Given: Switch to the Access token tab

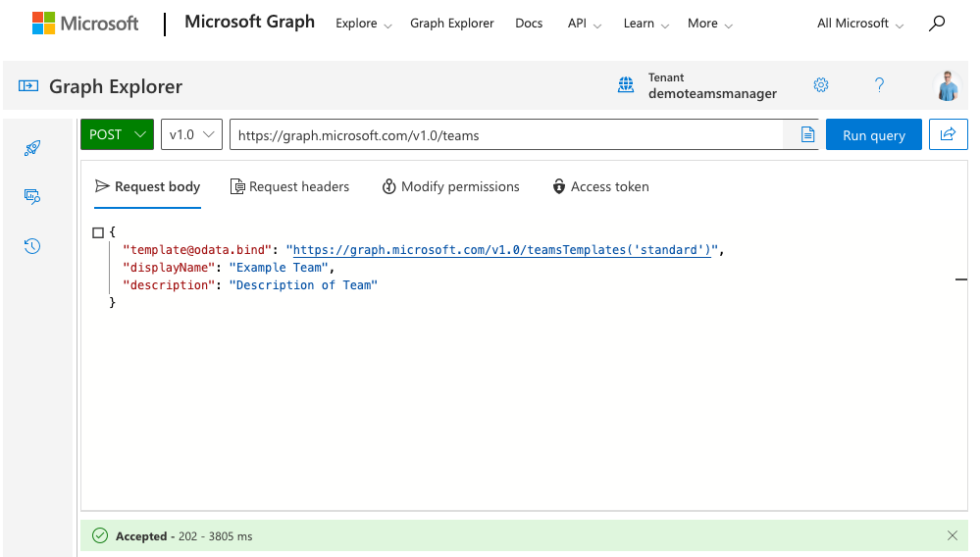Looking at the screenshot, I should click(x=600, y=186).
